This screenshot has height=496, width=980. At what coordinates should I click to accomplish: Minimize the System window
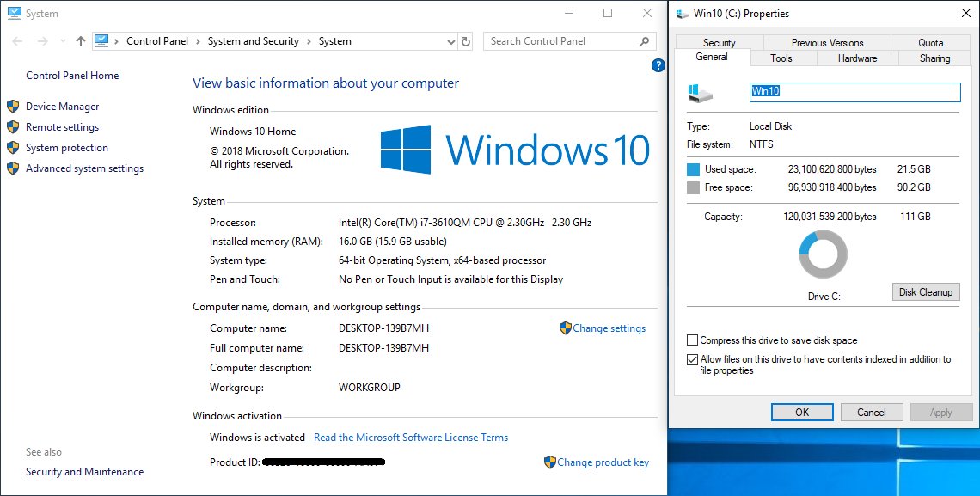coord(569,13)
